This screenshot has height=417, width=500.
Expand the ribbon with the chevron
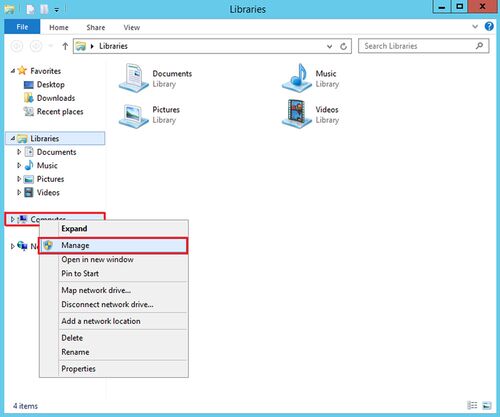[475, 27]
